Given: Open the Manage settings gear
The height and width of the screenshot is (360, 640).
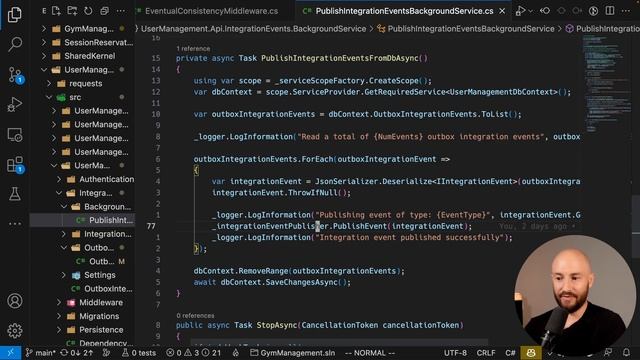Looking at the screenshot, I should [15, 331].
